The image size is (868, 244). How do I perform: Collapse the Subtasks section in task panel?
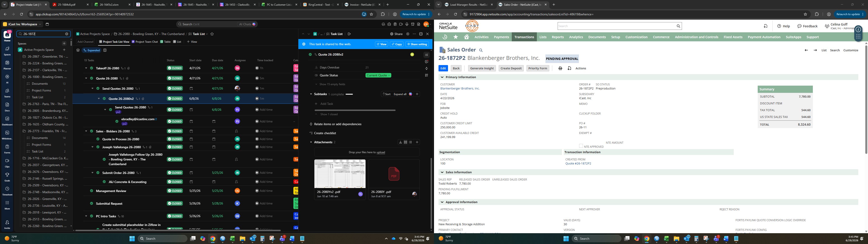click(311, 94)
